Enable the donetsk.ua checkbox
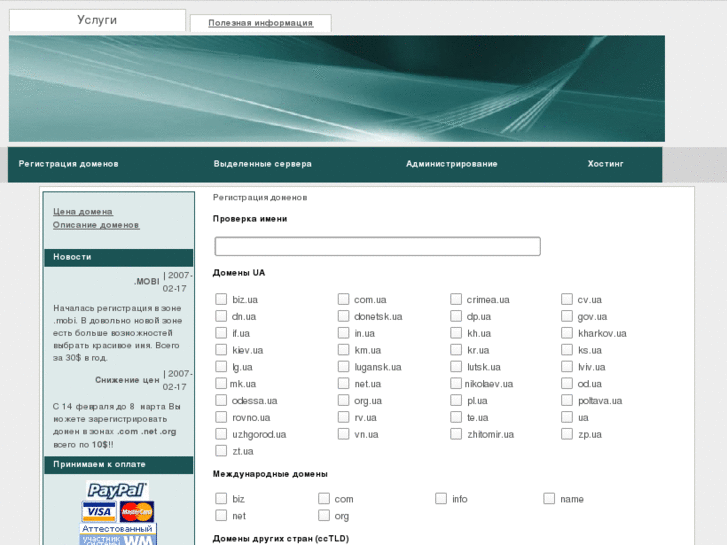This screenshot has width=727, height=545. pos(343,316)
